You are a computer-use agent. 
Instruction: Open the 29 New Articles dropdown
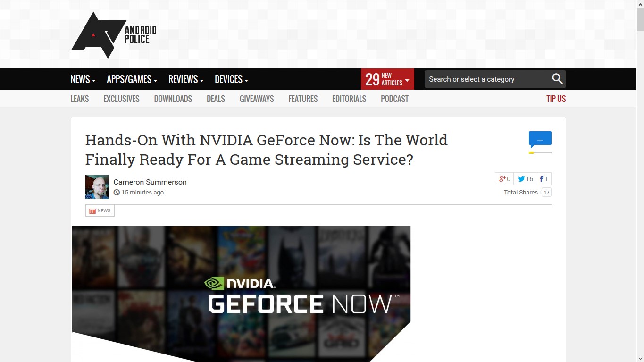tap(387, 79)
